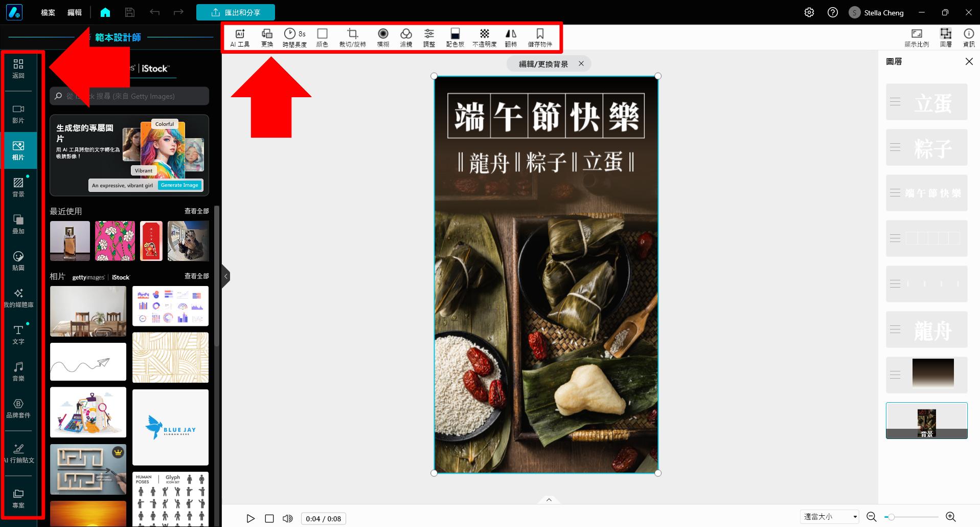This screenshot has width=980, height=527.
Task: Switch to the 背景 sidebar section
Action: pyautogui.click(x=18, y=187)
